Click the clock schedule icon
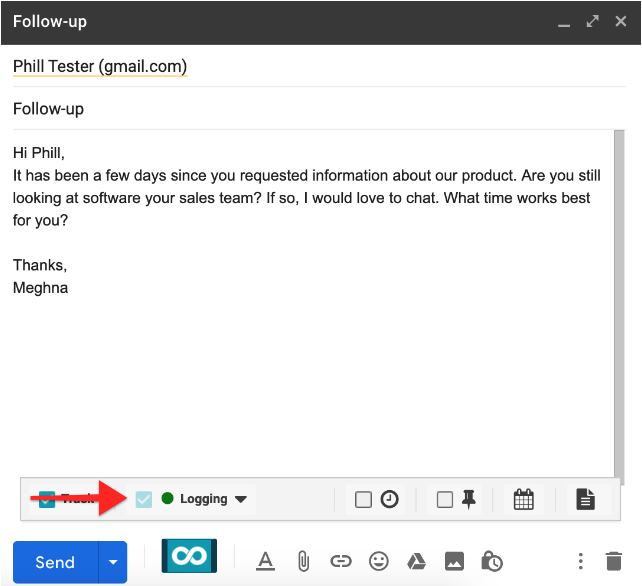 tap(389, 499)
